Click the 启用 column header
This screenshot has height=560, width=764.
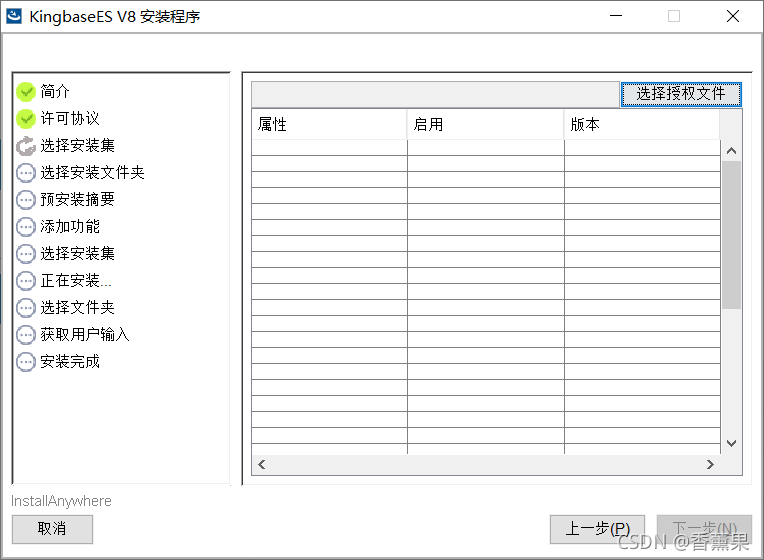pos(485,125)
